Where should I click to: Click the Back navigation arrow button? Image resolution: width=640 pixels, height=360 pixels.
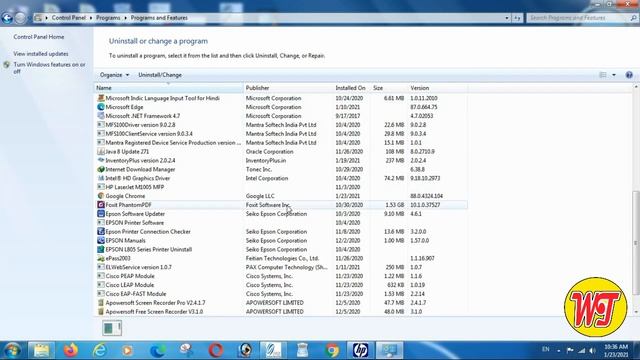[7, 18]
